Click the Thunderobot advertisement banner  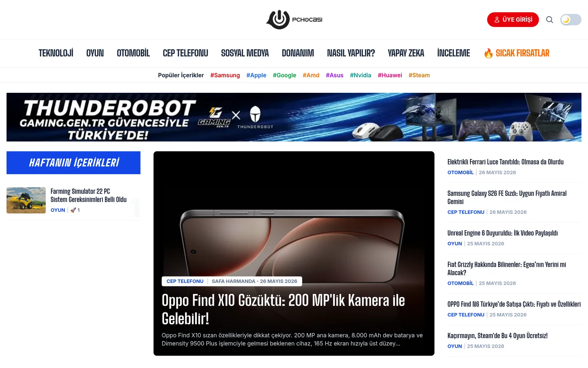(x=294, y=117)
